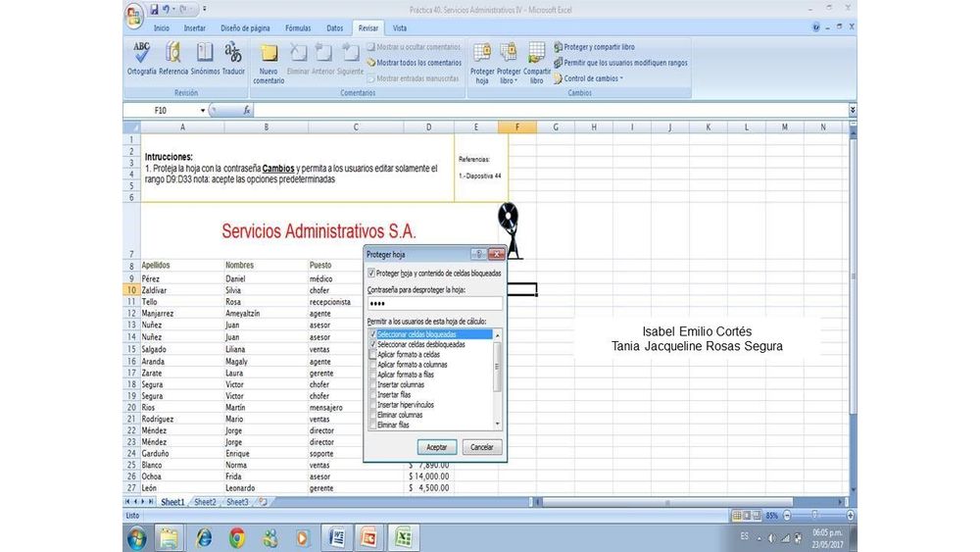Check the 'Insertar filas' option
Viewport: 980px width, 552px height.
(372, 394)
